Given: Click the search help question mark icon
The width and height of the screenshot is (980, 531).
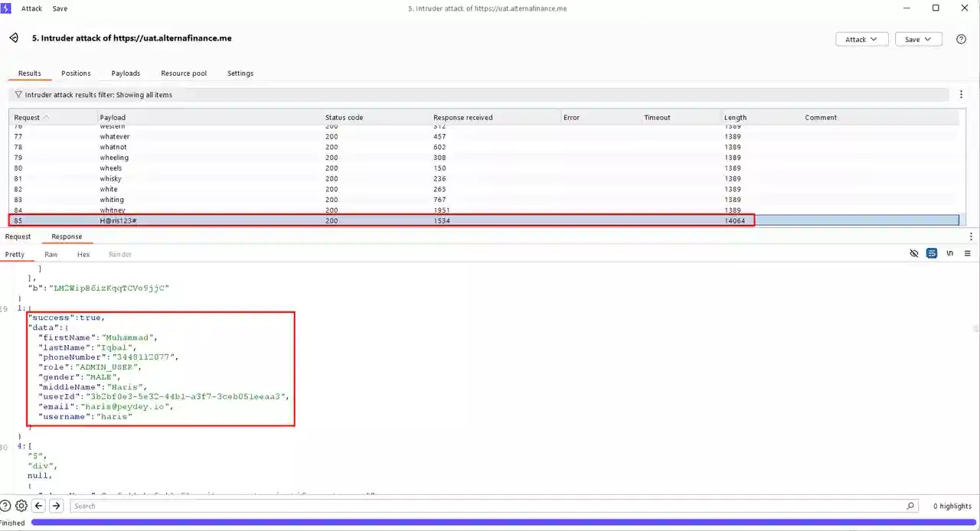Looking at the screenshot, I should 6,506.
